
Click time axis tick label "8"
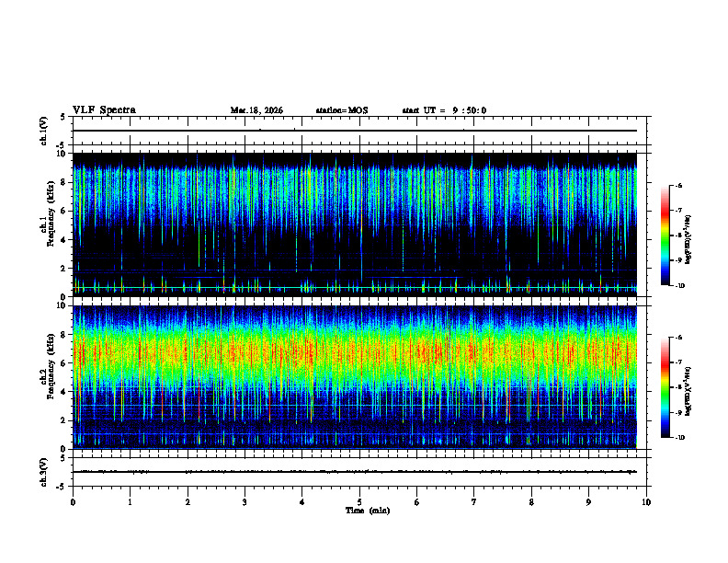[531, 502]
